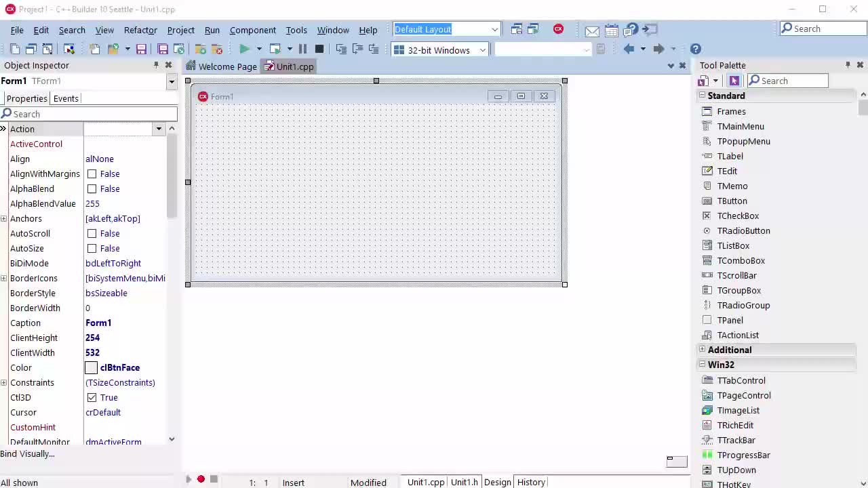Select the Tool Palette pointer arrow tool

734,81
